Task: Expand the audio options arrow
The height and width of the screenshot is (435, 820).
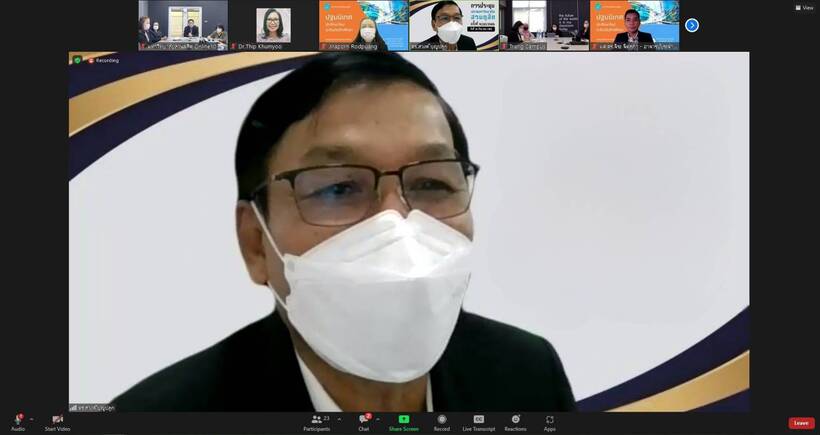Action: (31, 419)
